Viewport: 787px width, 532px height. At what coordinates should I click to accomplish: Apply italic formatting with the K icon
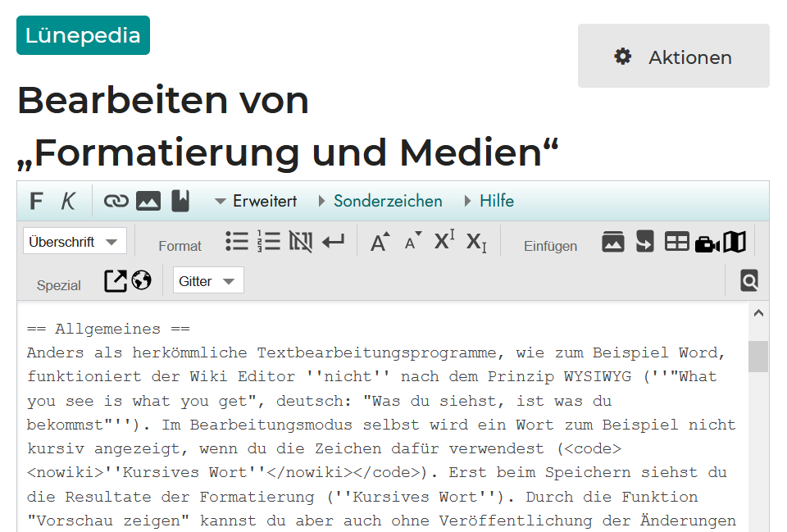pos(68,202)
